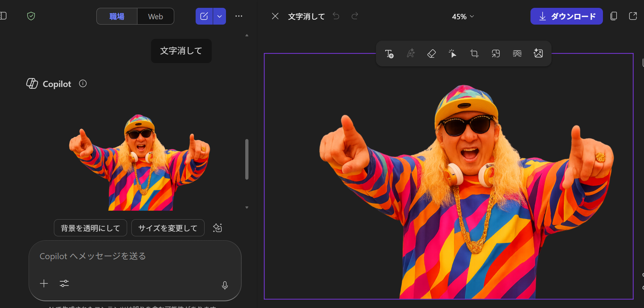
Task: Start voice input with microphone
Action: point(225,285)
